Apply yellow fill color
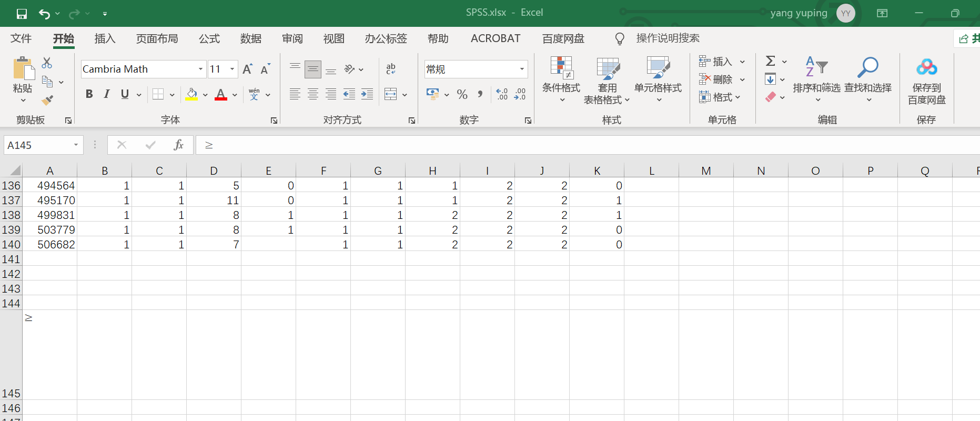Viewport: 980px width, 421px height. pos(191,94)
